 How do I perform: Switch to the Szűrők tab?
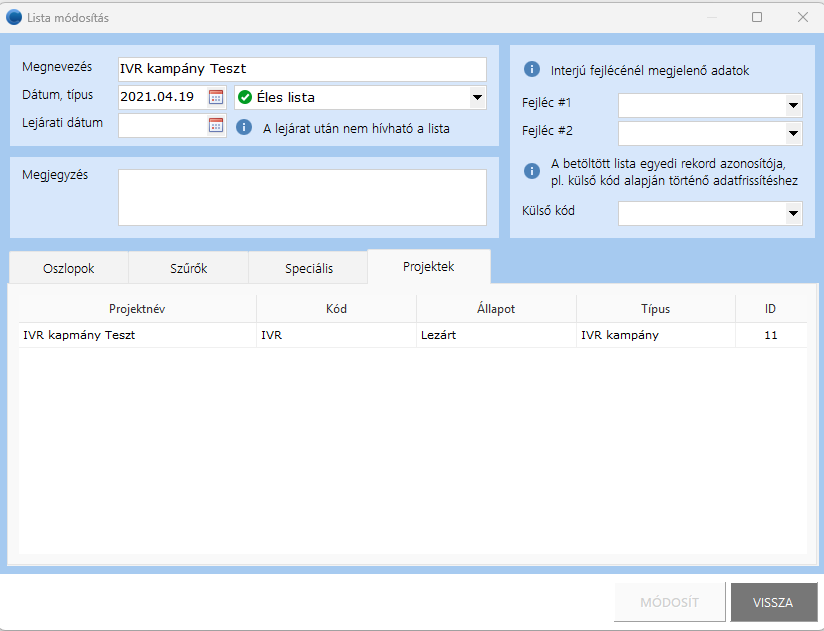pyautogui.click(x=188, y=268)
